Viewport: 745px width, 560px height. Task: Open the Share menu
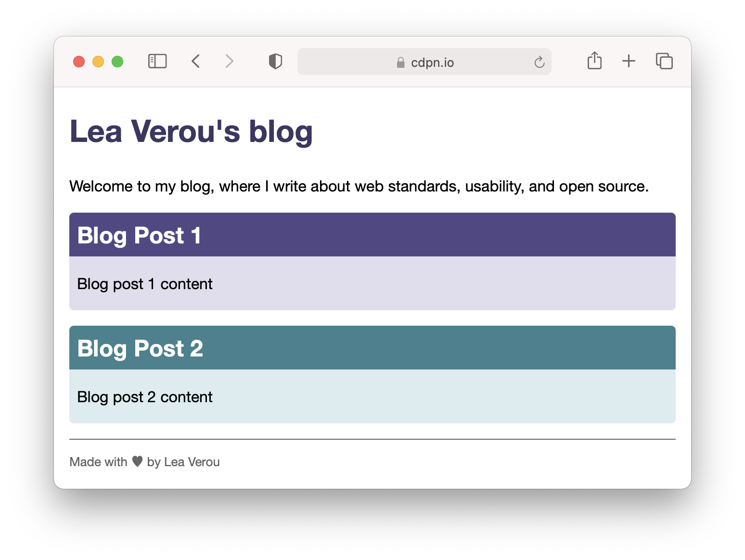tap(594, 61)
